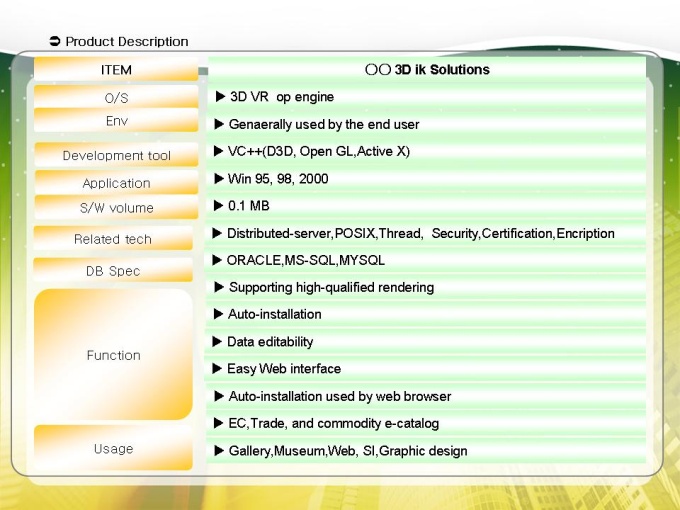
Task: Click the 3D ik Solutions column header
Action: pos(427,70)
